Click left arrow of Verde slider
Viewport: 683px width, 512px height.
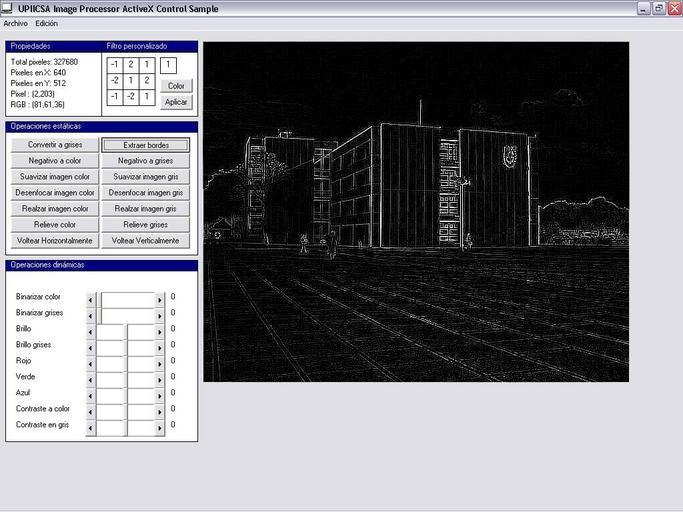[x=91, y=380]
